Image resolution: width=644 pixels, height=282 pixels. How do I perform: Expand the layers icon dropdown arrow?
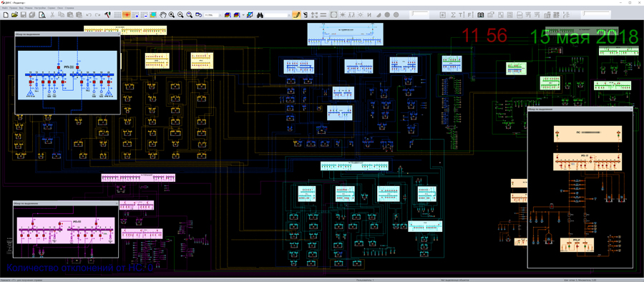(x=243, y=15)
